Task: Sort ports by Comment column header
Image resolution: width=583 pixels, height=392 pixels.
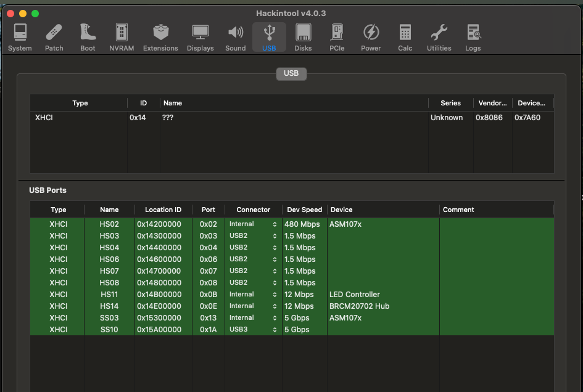Action: pos(497,210)
